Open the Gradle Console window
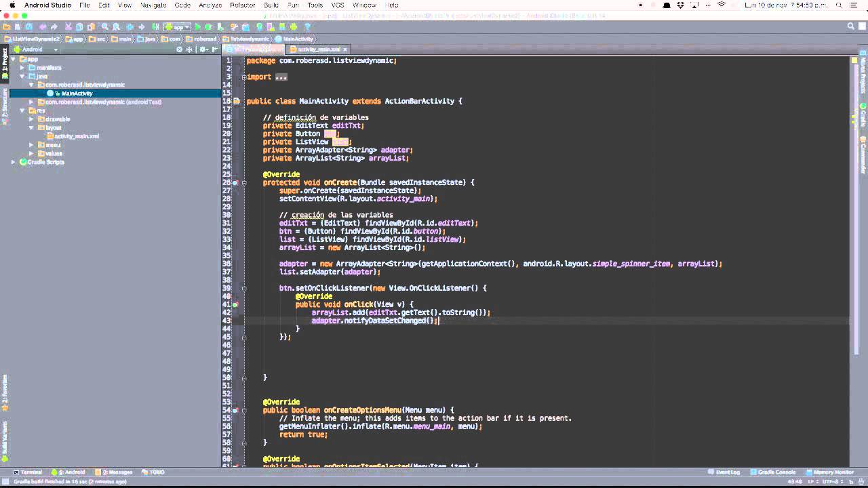868x488 pixels. pos(773,472)
